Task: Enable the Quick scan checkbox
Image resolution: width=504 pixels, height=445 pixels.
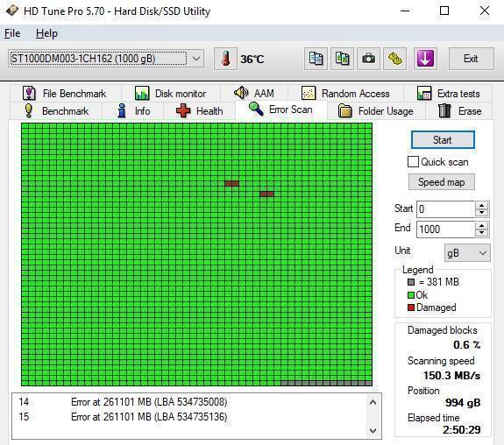Action: pos(413,162)
